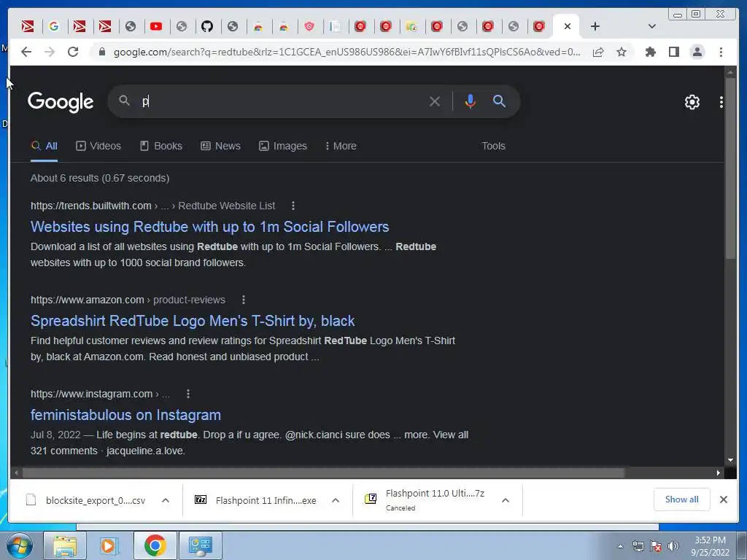Show hidden system tray icons

point(620,546)
